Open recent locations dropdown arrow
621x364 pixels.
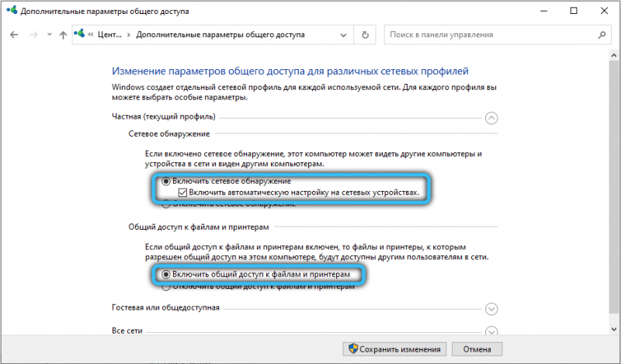pyautogui.click(x=49, y=34)
